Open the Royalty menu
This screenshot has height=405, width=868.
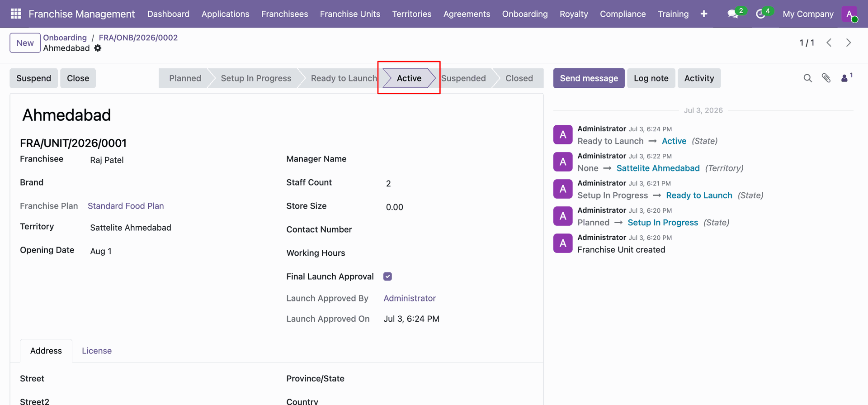(574, 14)
